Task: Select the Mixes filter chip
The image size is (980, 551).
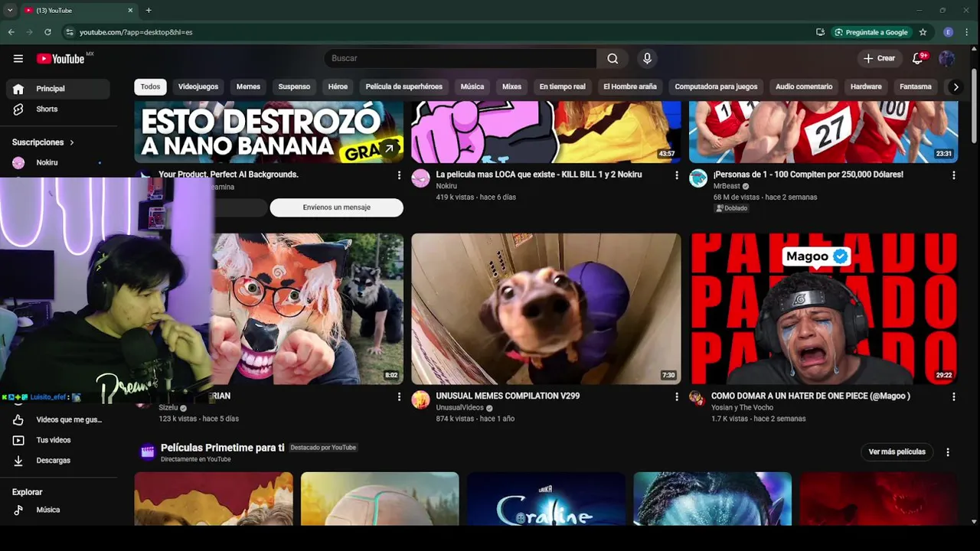Action: click(x=511, y=86)
